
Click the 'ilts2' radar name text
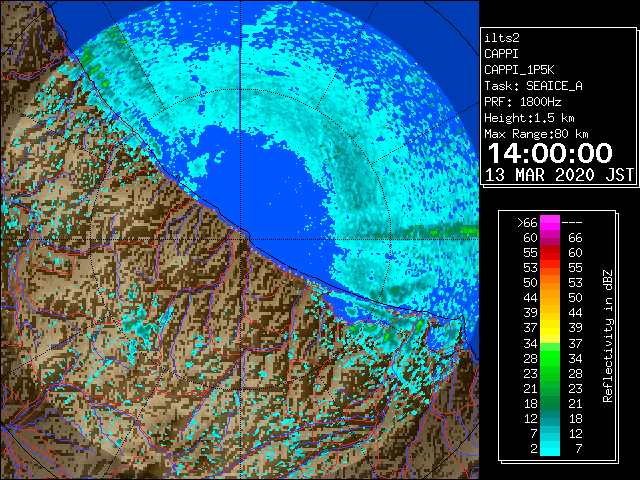(x=502, y=38)
